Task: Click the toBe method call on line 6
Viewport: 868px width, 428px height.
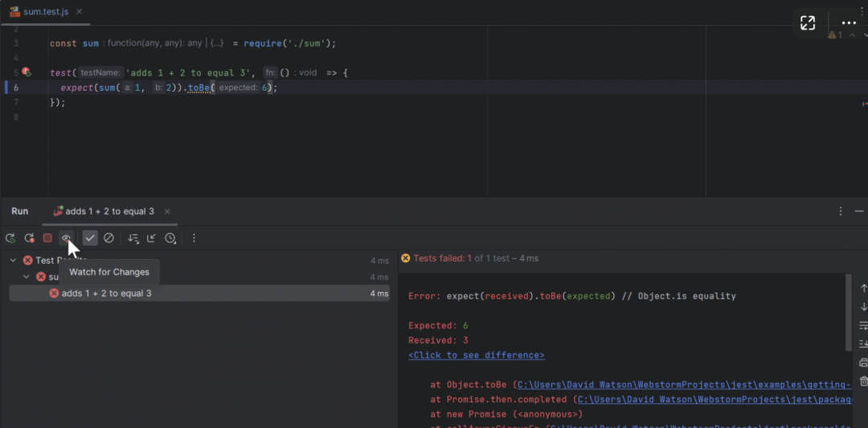Action: click(199, 88)
